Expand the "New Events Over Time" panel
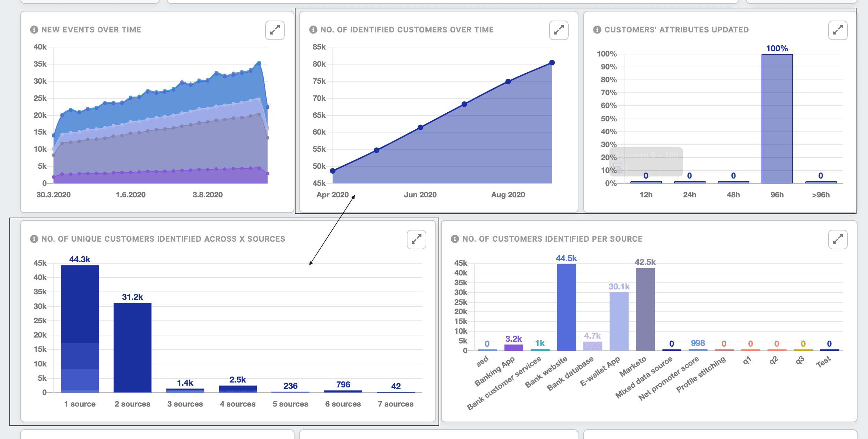Screen dimensions: 868x439 click(x=274, y=30)
